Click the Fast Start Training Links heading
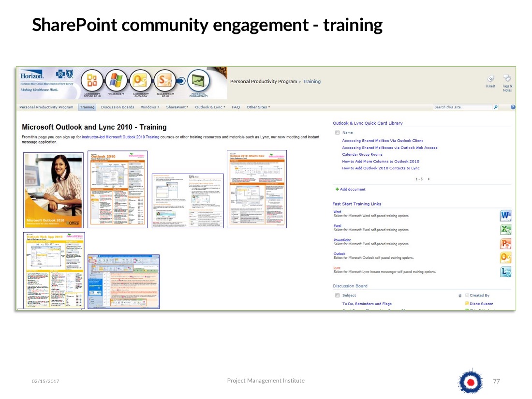Image resolution: width=532 pixels, height=399 pixels. click(356, 204)
